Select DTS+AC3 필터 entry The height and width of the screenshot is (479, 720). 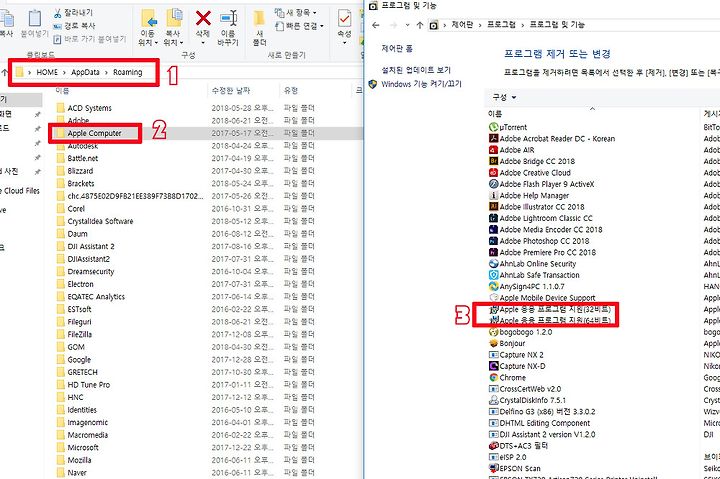[x=519, y=445]
